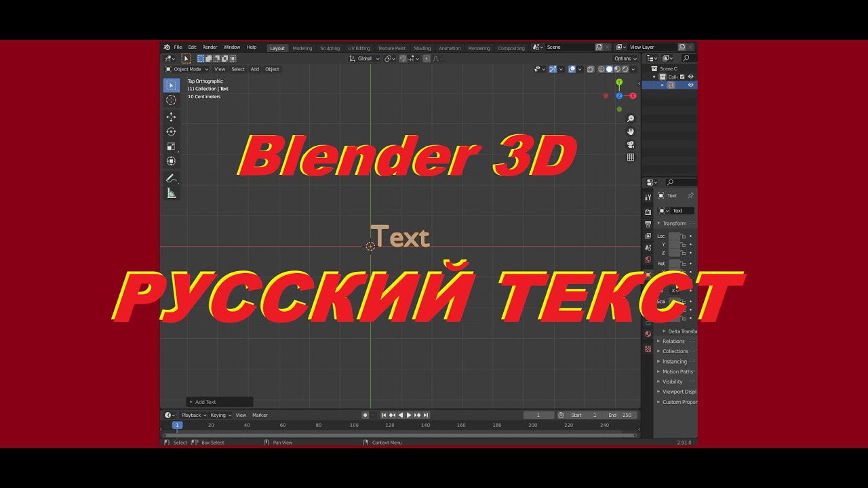Open the File menu
The image size is (868, 488).
pos(178,47)
